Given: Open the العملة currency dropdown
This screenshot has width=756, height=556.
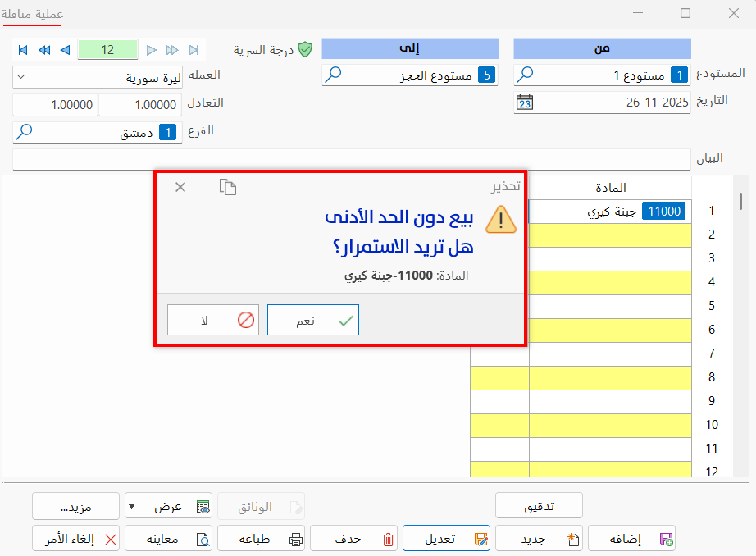Looking at the screenshot, I should coord(23,77).
